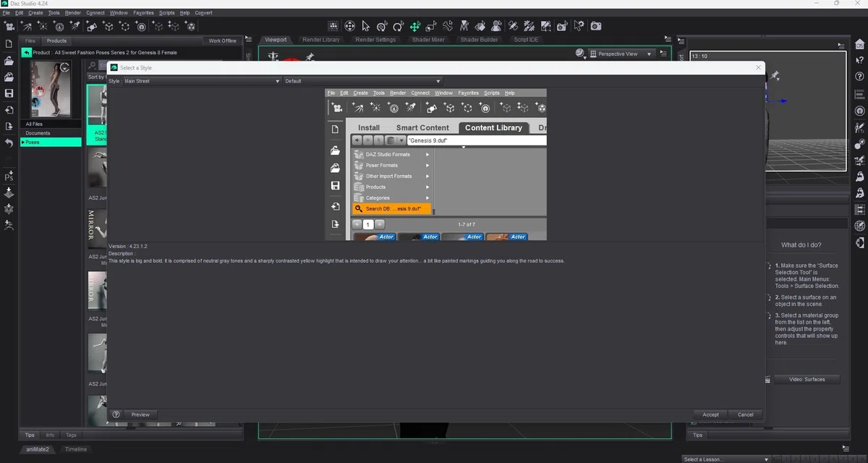
Task: Open the viewport draw style sphere dropdown
Action: [x=581, y=54]
